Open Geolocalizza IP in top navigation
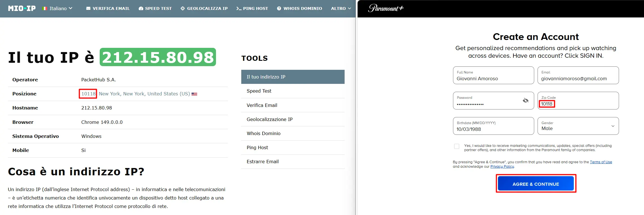The image size is (644, 215). click(x=204, y=8)
